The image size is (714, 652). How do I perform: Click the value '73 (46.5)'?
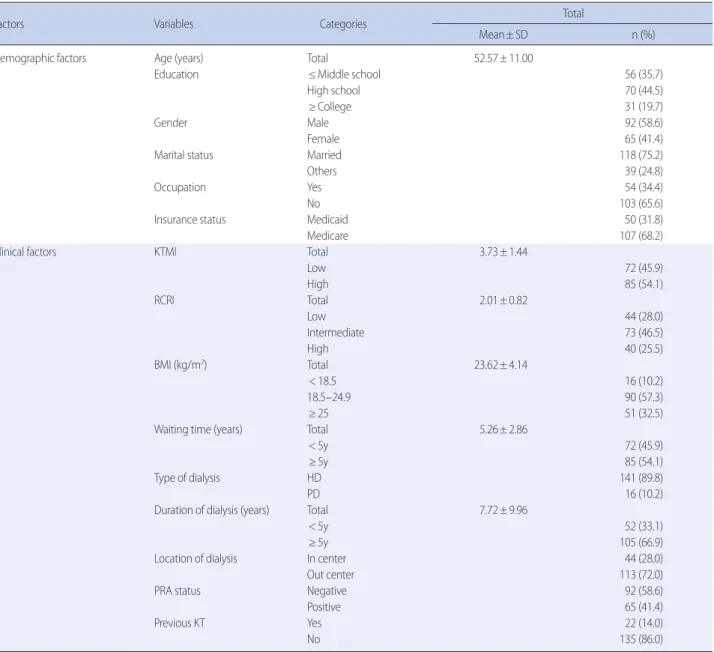click(643, 333)
